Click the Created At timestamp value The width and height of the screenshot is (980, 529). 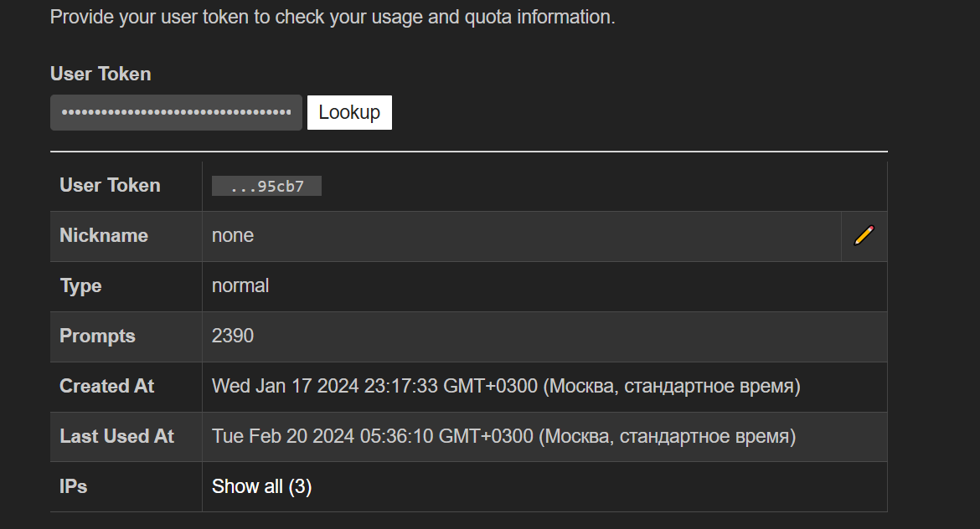point(506,387)
